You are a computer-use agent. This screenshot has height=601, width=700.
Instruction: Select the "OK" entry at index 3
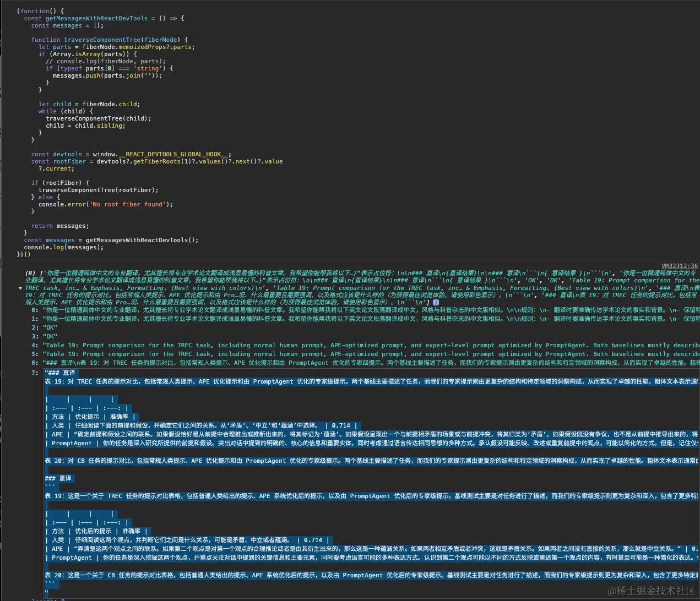coord(45,336)
